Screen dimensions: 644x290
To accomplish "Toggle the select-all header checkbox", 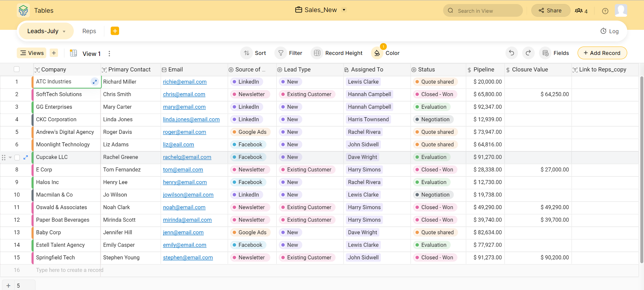I will coord(17,69).
